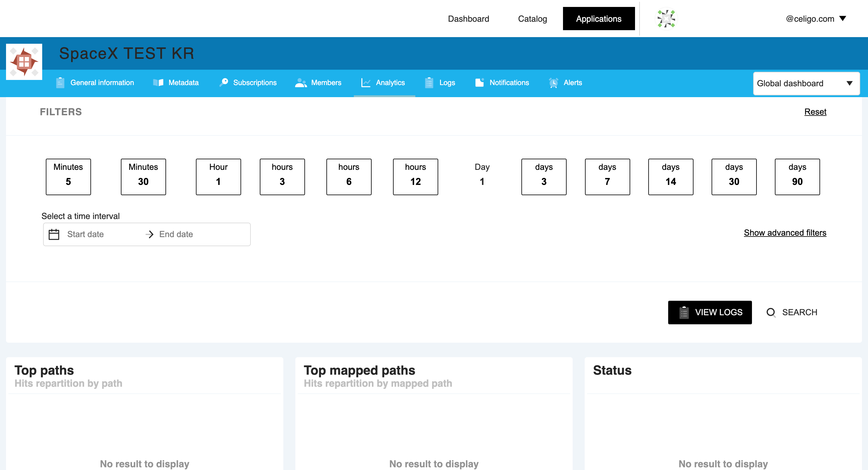Click Show advanced filters link

pos(785,233)
